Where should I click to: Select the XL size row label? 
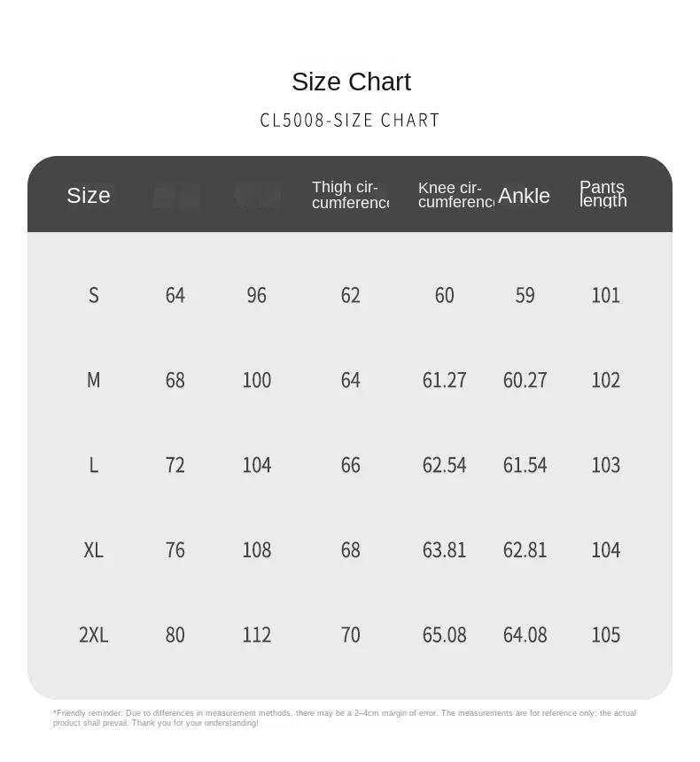click(93, 550)
